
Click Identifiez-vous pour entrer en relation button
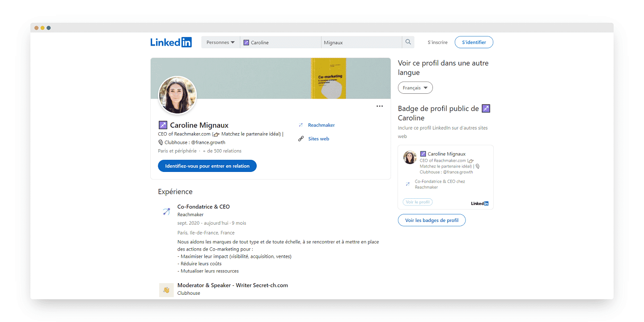point(207,166)
